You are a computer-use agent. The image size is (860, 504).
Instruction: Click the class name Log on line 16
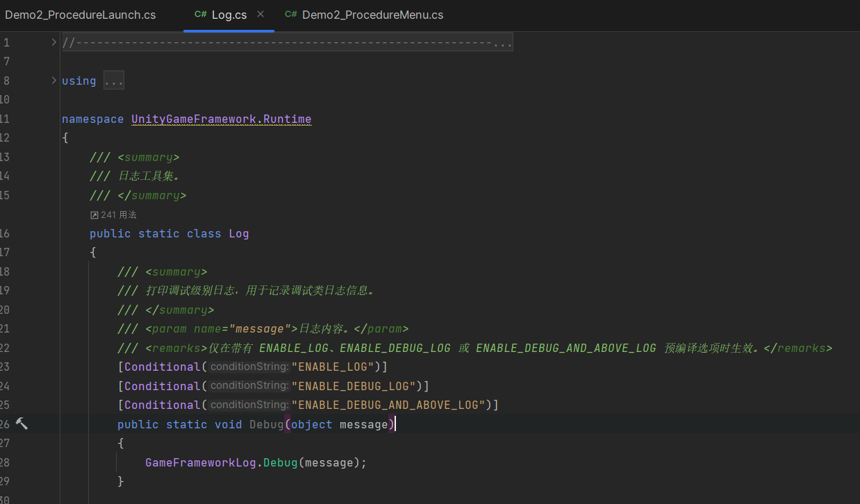coord(239,234)
